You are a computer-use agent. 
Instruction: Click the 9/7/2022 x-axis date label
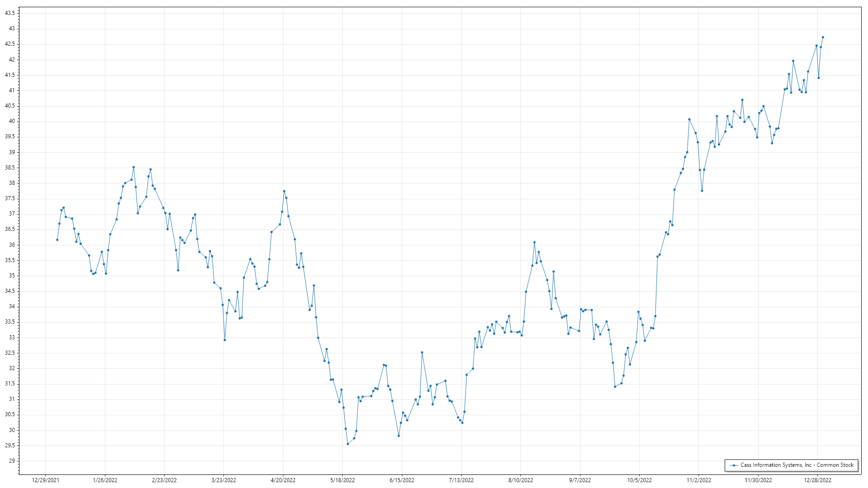pyautogui.click(x=580, y=480)
